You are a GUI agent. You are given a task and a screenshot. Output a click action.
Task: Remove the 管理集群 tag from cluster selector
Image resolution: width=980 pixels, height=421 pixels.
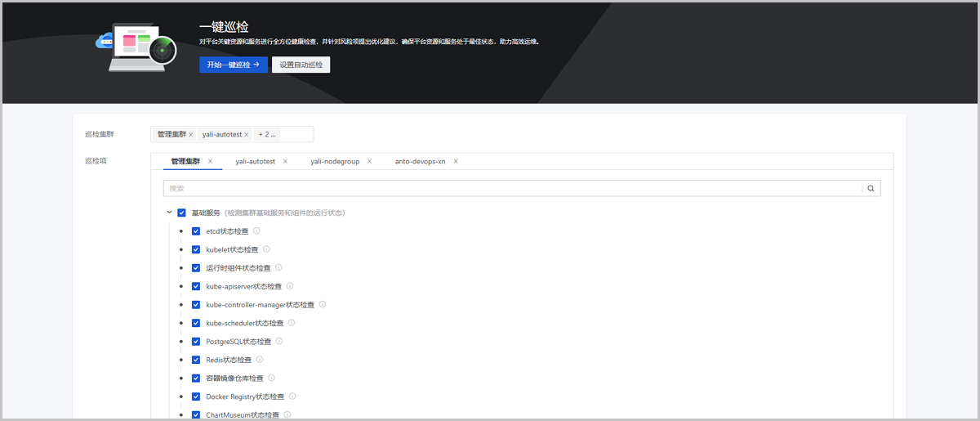pyautogui.click(x=191, y=134)
